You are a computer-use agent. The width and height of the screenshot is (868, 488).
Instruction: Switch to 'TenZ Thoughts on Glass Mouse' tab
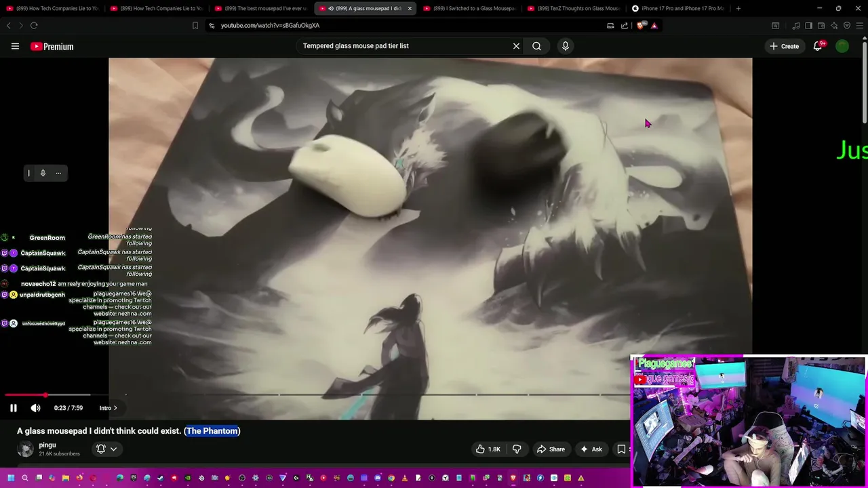click(574, 8)
